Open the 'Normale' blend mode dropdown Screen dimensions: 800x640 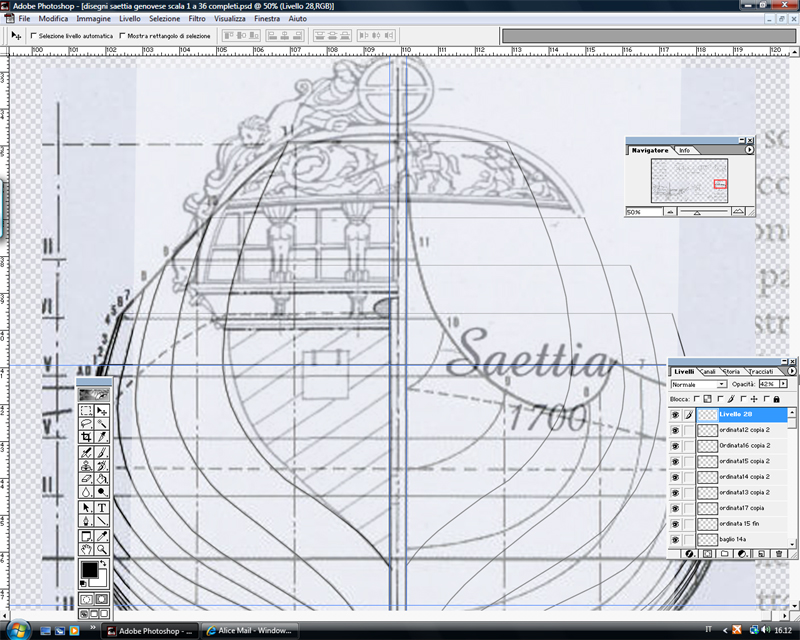point(720,384)
